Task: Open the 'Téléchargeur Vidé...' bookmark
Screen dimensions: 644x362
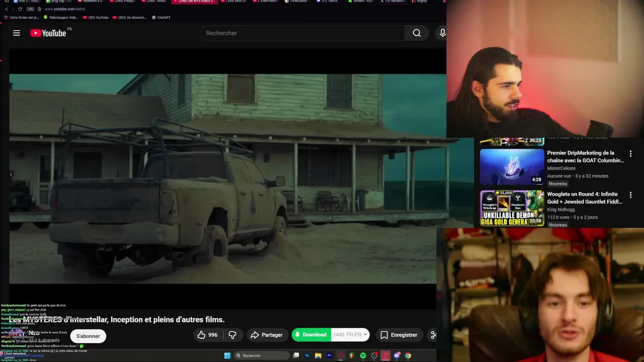Action: [x=61, y=17]
